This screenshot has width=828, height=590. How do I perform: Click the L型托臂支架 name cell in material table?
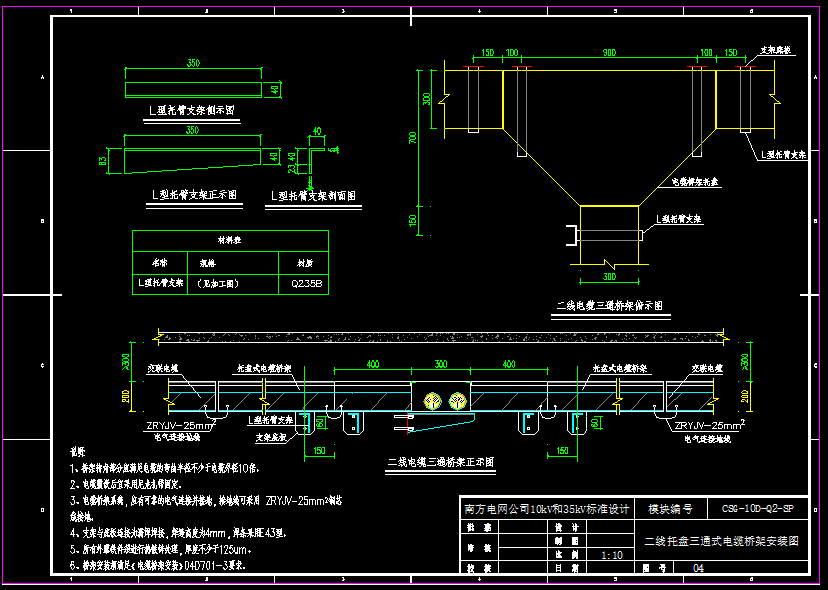pos(160,283)
